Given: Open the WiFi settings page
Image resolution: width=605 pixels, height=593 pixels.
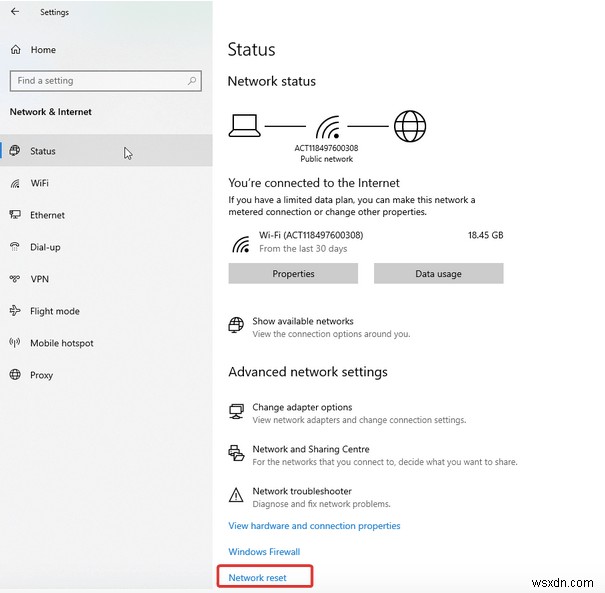Looking at the screenshot, I should pos(106,183).
